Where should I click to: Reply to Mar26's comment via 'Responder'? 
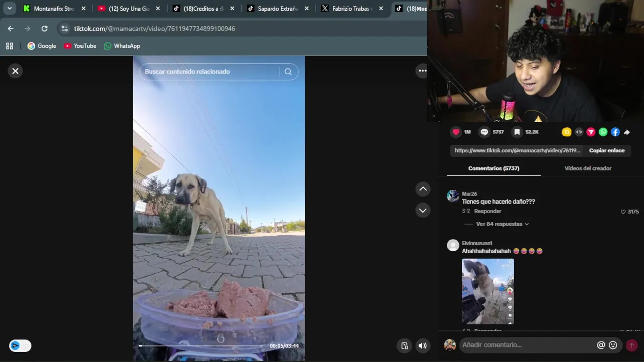click(488, 211)
